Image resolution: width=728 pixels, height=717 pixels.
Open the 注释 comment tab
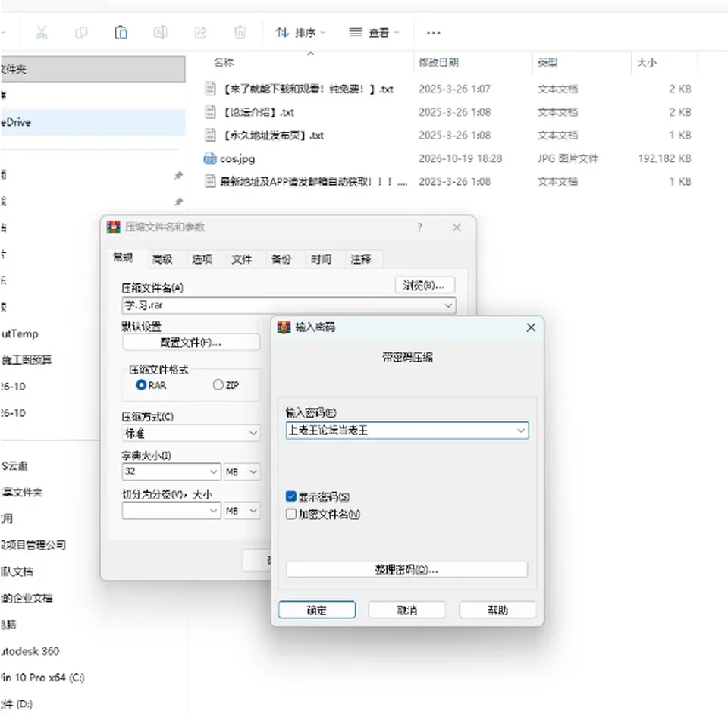pyautogui.click(x=361, y=259)
